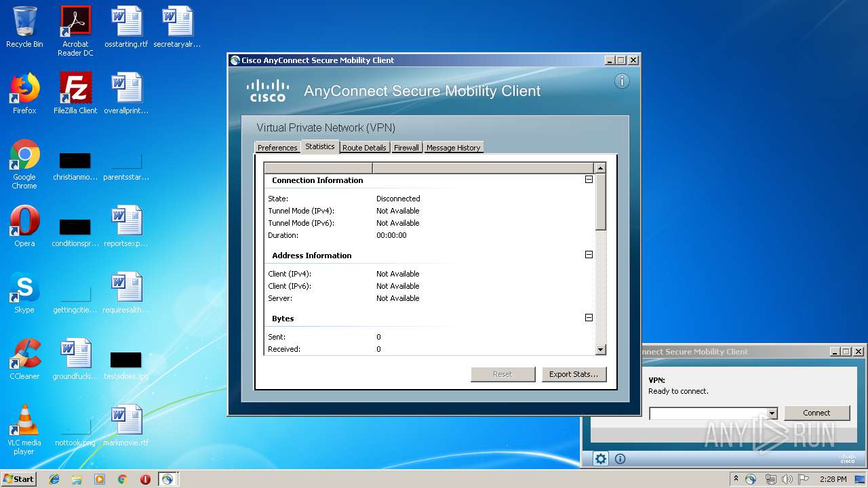Image resolution: width=868 pixels, height=488 pixels.
Task: Launch Opera browser desktop shortcut
Action: tap(24, 226)
